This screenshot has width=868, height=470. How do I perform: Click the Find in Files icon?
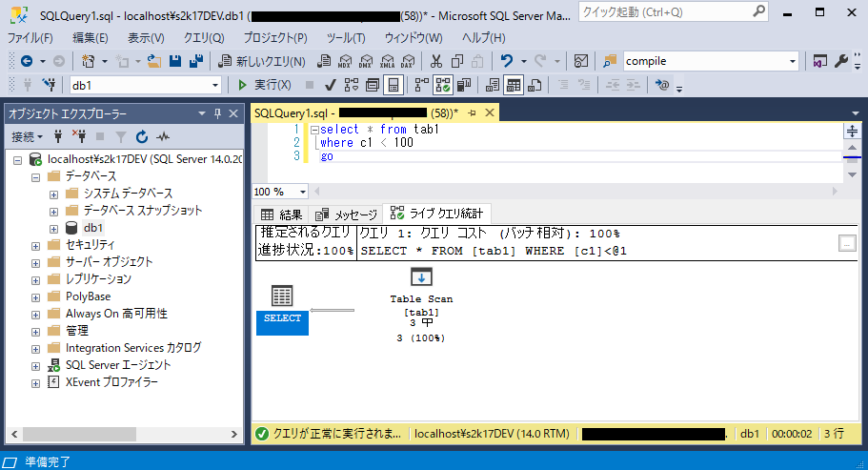coord(610,61)
